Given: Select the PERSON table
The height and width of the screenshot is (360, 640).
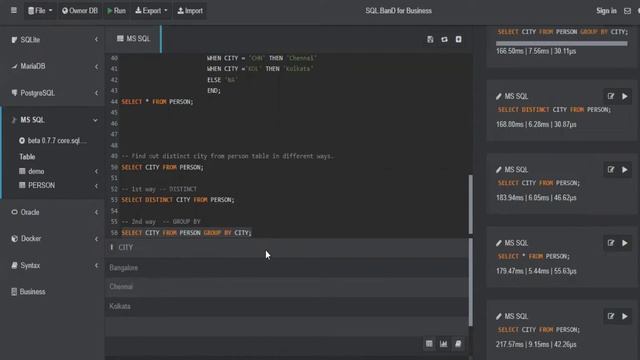Looking at the screenshot, I should click(x=41, y=185).
